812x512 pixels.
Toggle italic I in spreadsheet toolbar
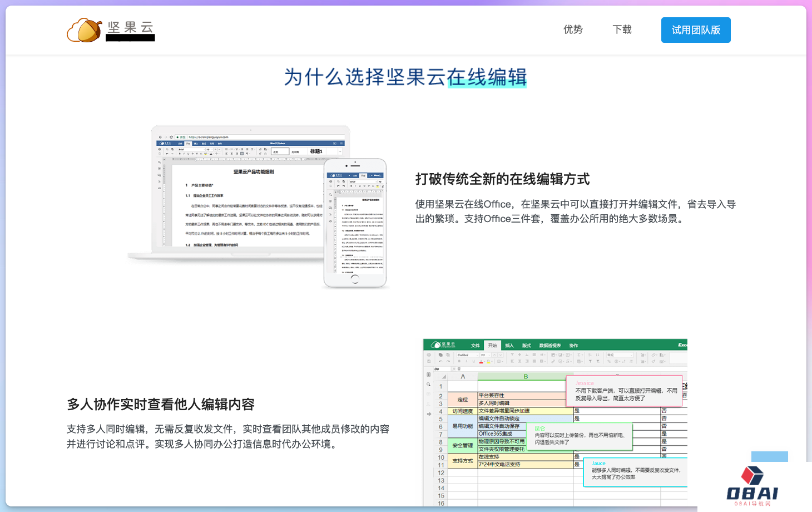coord(466,362)
